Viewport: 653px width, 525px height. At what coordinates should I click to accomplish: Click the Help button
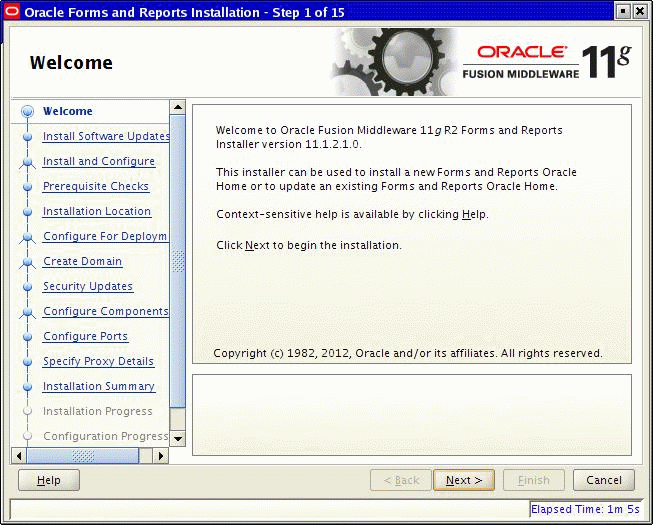pos(49,480)
